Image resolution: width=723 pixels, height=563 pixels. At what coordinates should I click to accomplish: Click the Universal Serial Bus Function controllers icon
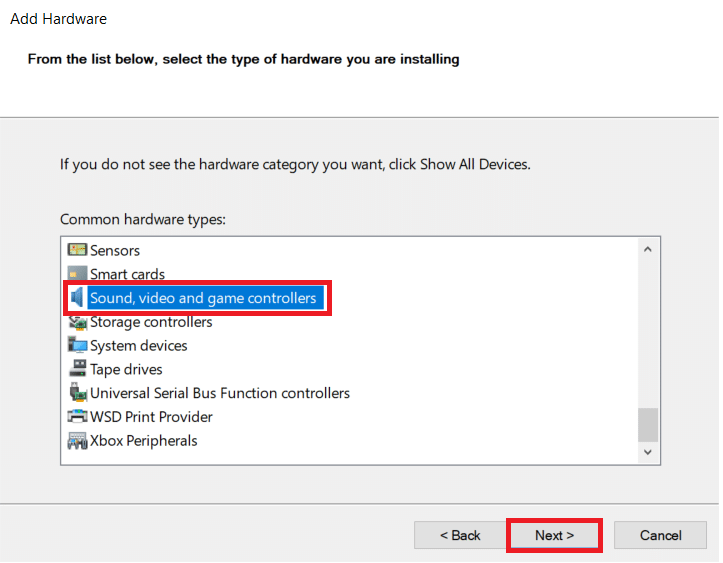click(x=77, y=393)
